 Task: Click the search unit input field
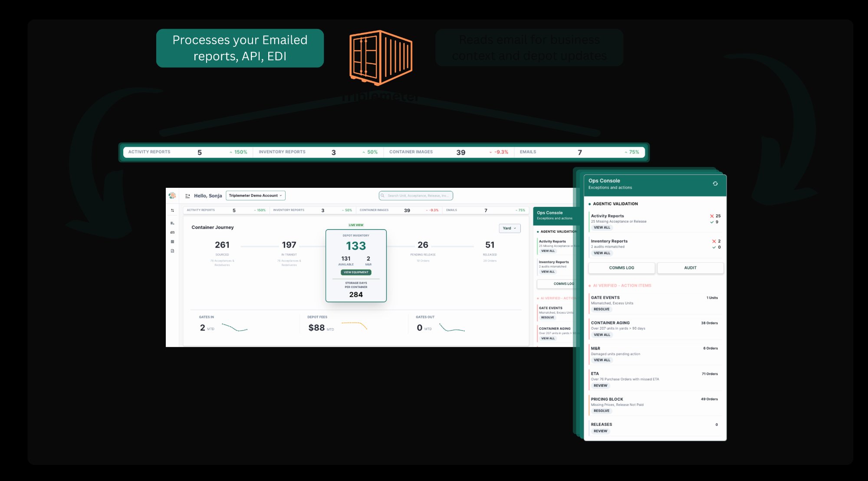pyautogui.click(x=418, y=196)
